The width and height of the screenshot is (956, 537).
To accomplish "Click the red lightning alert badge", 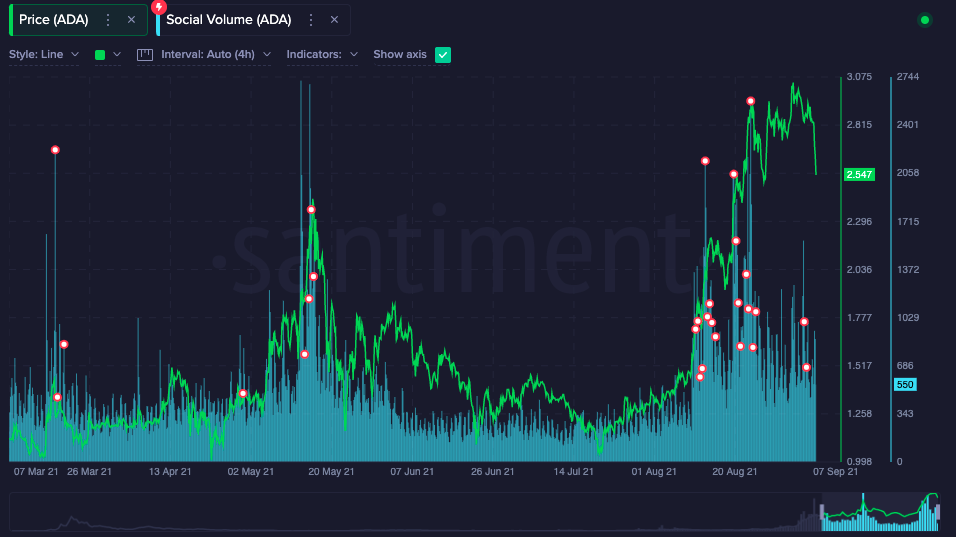I will coord(159,7).
